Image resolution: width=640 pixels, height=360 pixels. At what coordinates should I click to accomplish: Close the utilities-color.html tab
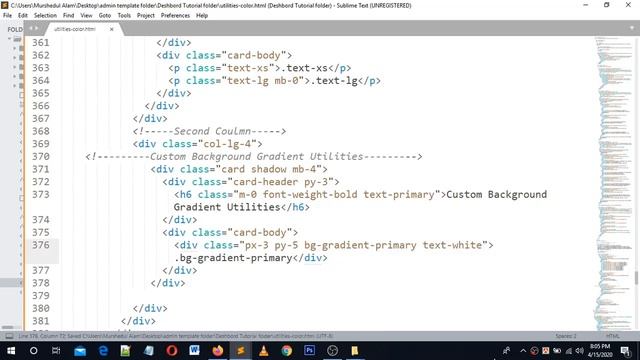[x=111, y=29]
